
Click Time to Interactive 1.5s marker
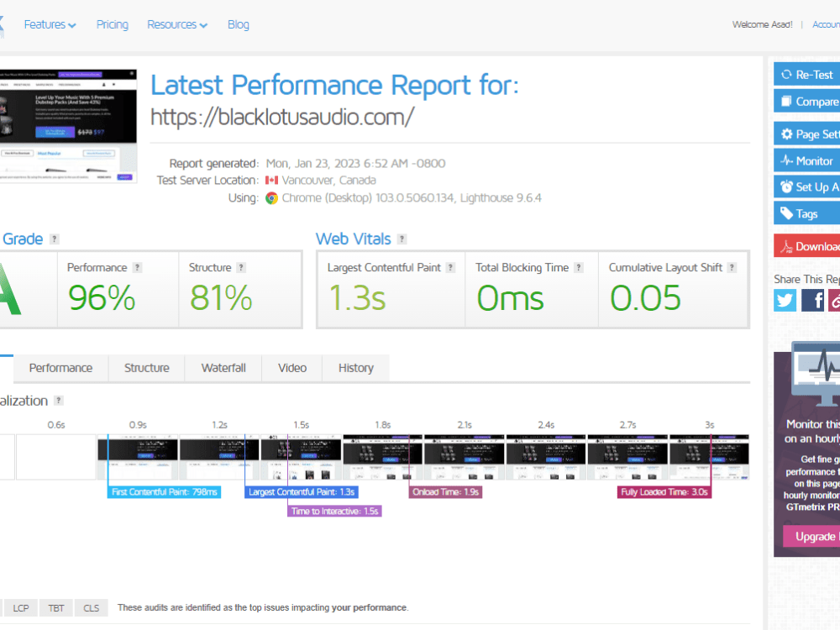[x=335, y=511]
